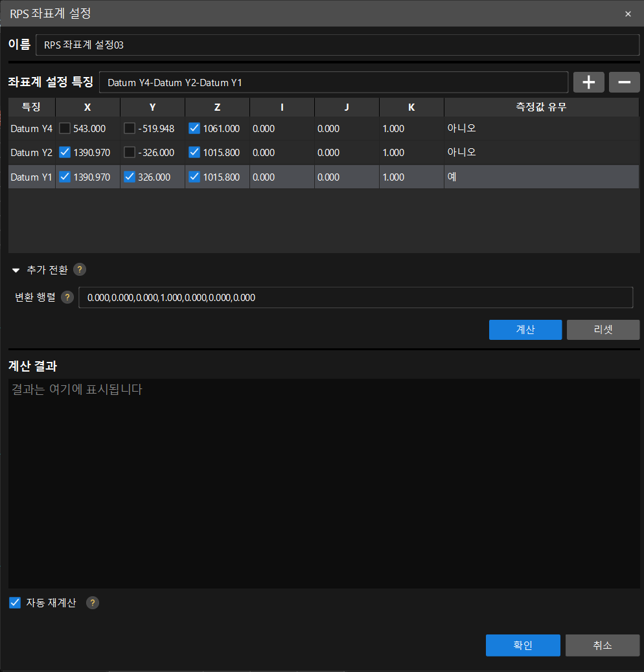Click the X value 543.000

[89, 129]
